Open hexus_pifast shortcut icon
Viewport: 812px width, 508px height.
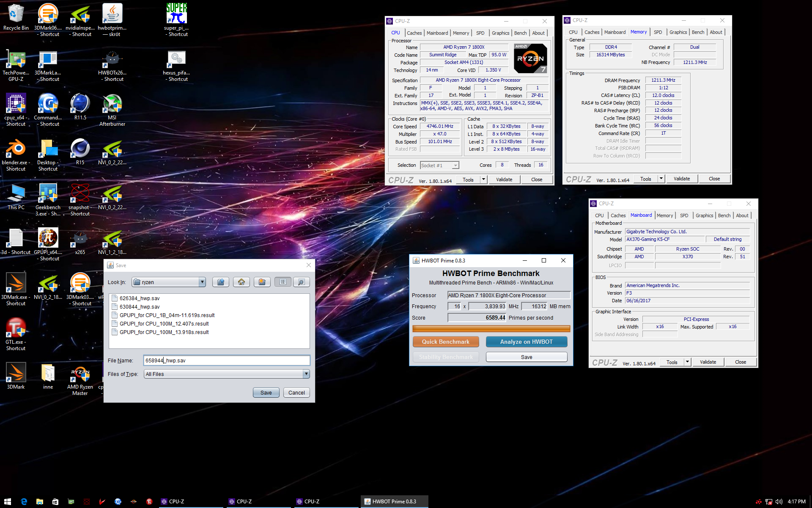(176, 65)
